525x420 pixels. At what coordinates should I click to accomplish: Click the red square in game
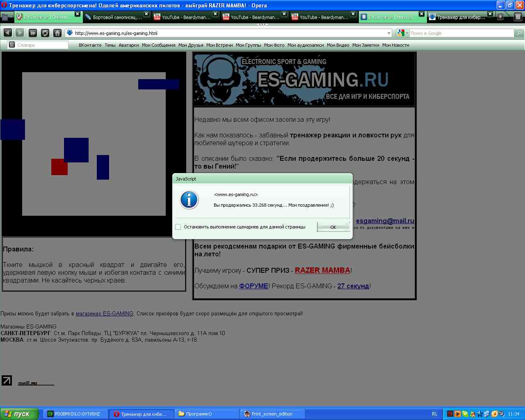point(59,167)
